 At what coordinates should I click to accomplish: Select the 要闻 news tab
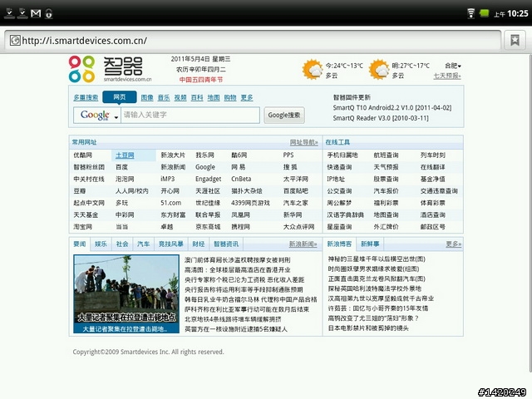pyautogui.click(x=80, y=244)
